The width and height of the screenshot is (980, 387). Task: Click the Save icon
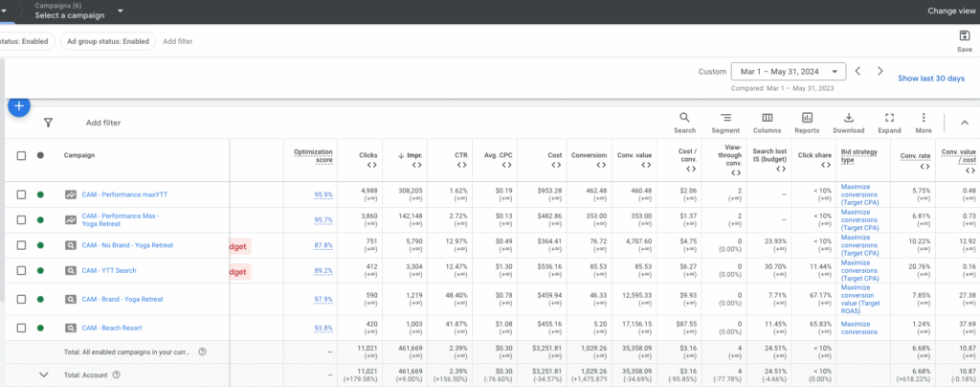click(964, 40)
